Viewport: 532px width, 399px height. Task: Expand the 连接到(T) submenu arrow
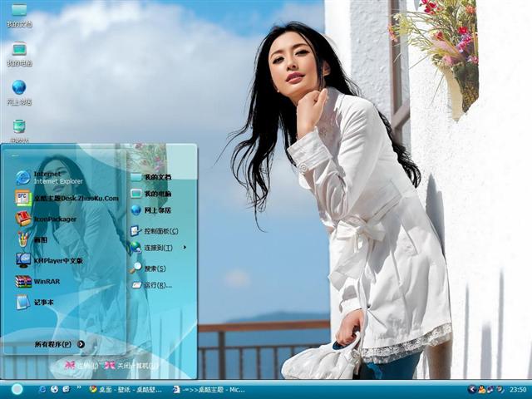pos(185,248)
